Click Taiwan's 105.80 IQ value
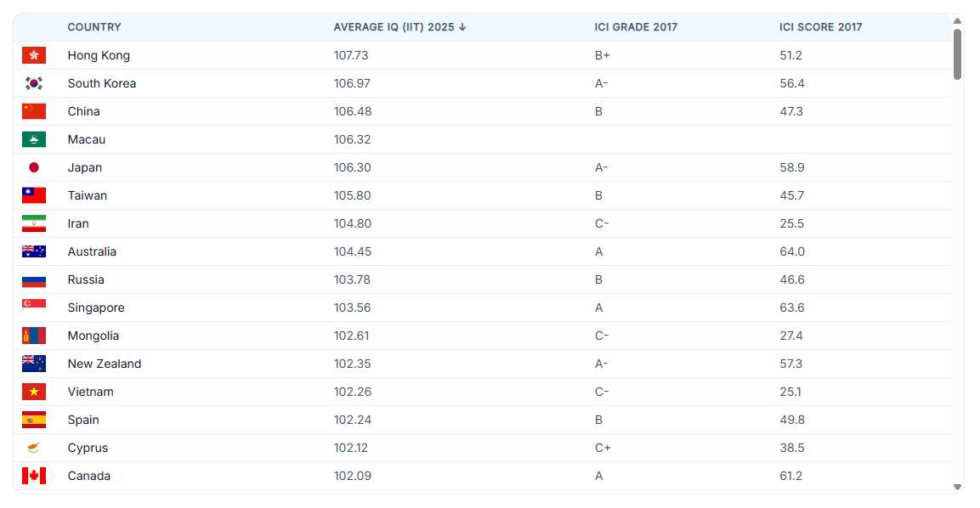 click(353, 195)
